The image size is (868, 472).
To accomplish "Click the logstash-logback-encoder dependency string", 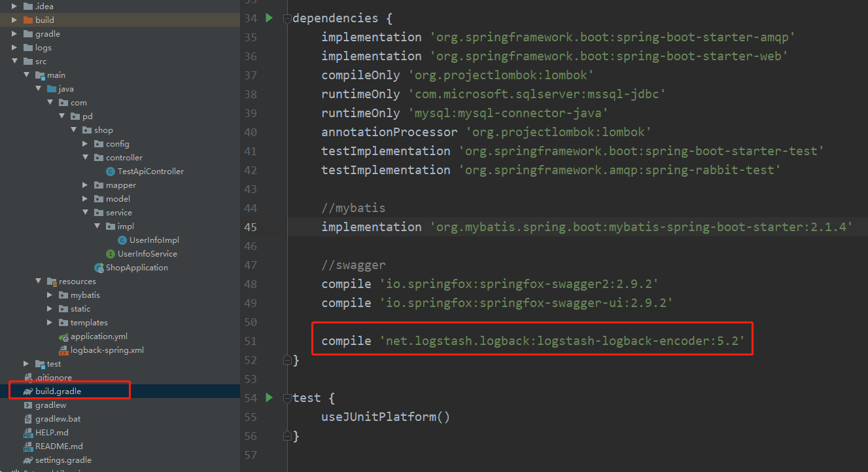I will click(x=562, y=341).
